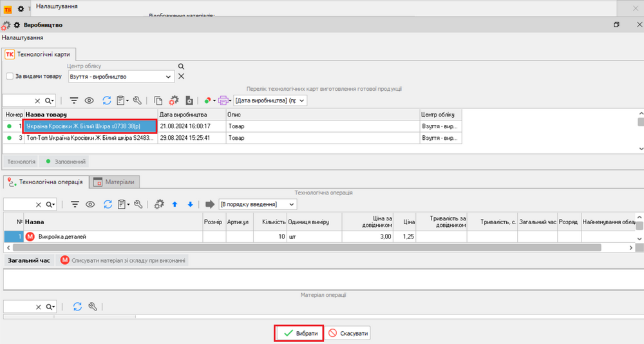Enable the 'За видами товару' checkbox
Image resolution: width=644 pixels, height=344 pixels.
[x=10, y=76]
